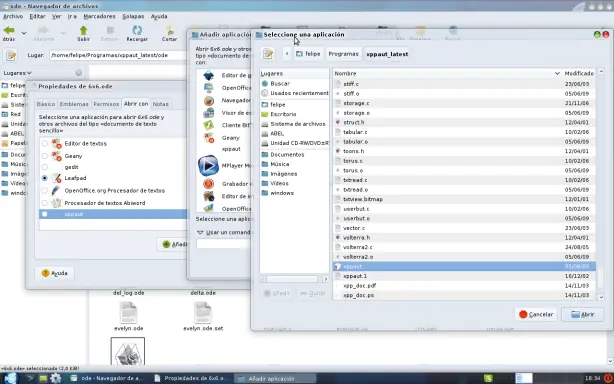Switch to the Permisos tab
Image resolution: width=614 pixels, height=384 pixels.
click(x=106, y=104)
